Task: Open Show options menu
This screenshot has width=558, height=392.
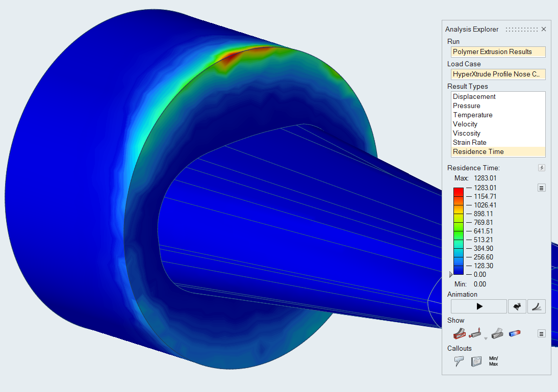Action: 542,334
